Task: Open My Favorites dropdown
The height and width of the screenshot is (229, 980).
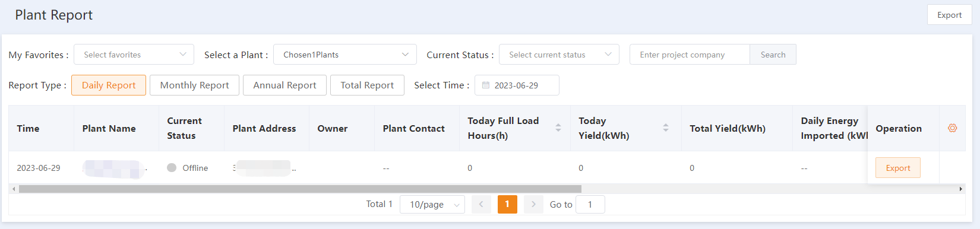Action: pyautogui.click(x=134, y=55)
